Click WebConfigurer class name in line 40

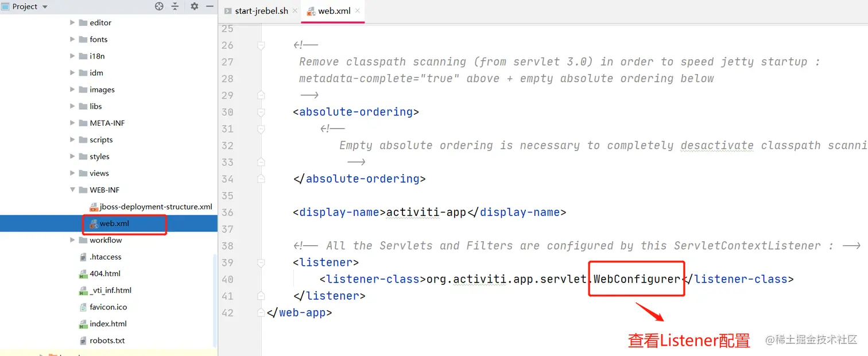coord(637,279)
